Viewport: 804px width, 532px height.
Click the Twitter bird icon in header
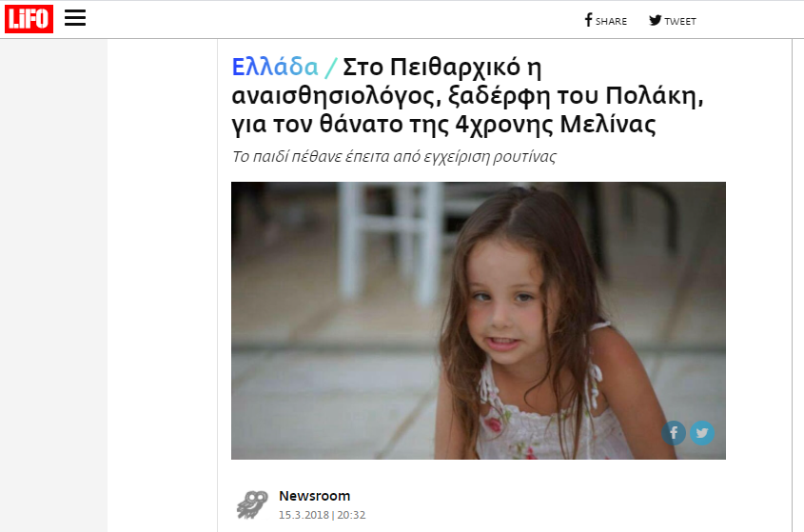coord(655,20)
